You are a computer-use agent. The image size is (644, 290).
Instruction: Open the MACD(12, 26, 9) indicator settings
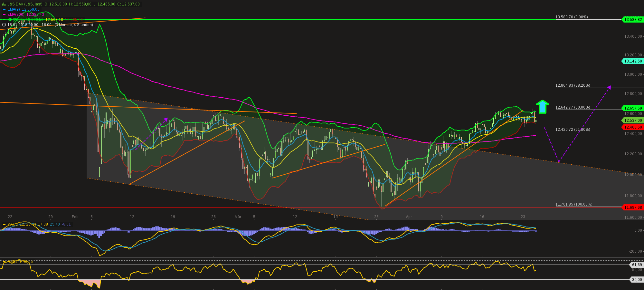pos(22,224)
